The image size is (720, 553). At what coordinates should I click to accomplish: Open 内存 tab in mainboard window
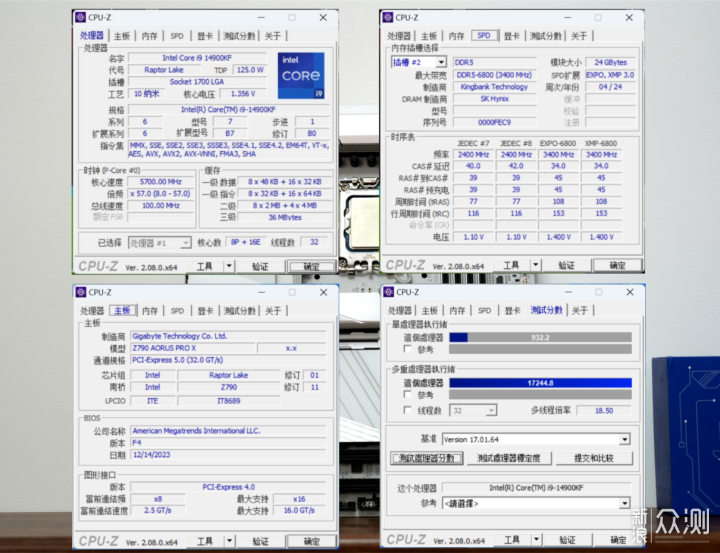coord(150,311)
